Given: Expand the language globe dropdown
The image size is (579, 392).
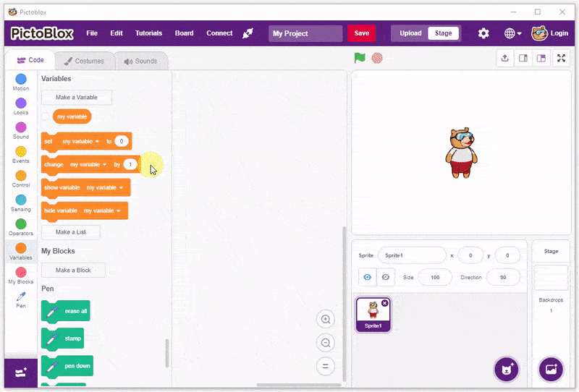Looking at the screenshot, I should tap(513, 33).
